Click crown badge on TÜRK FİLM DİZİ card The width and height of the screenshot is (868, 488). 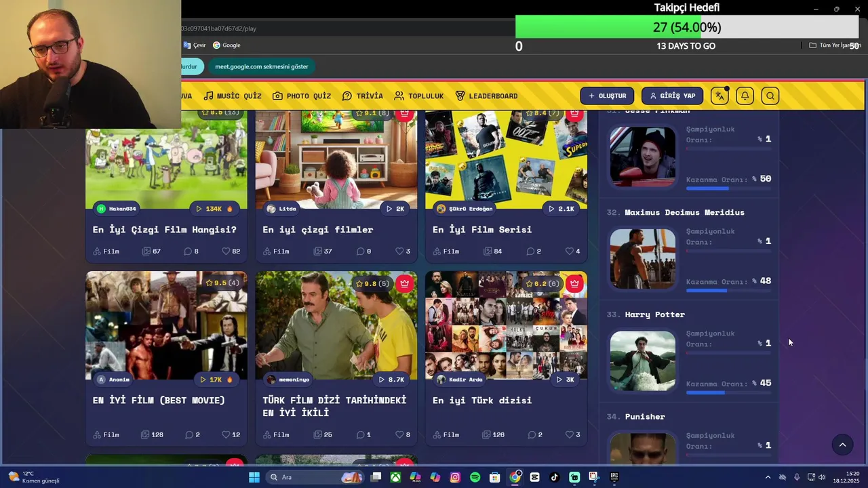tap(405, 283)
